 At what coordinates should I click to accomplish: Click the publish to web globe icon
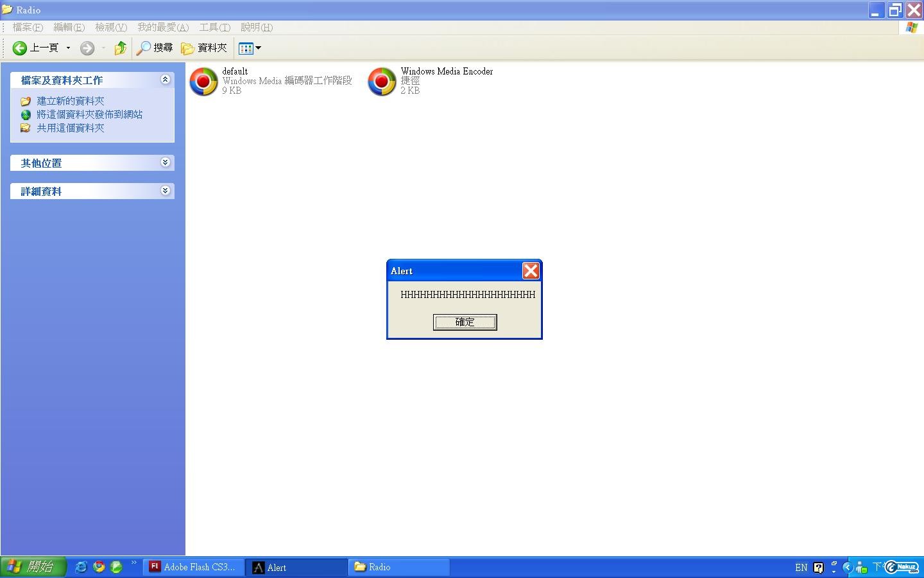(26, 114)
